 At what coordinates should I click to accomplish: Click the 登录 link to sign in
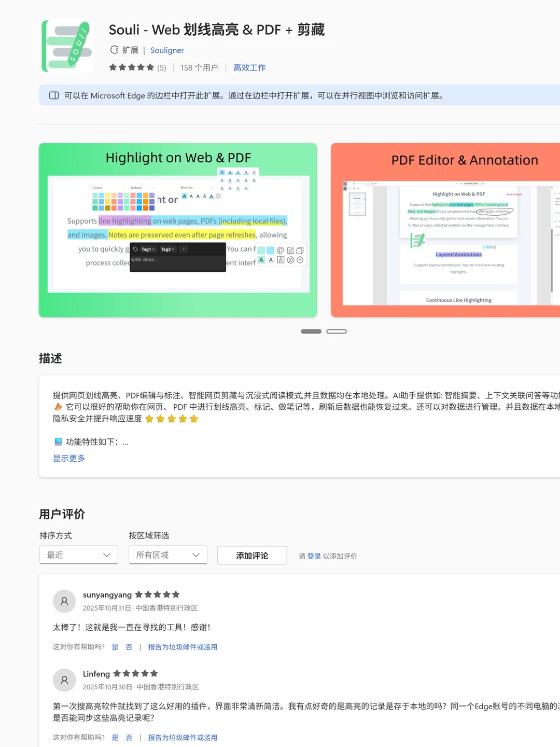[313, 556]
